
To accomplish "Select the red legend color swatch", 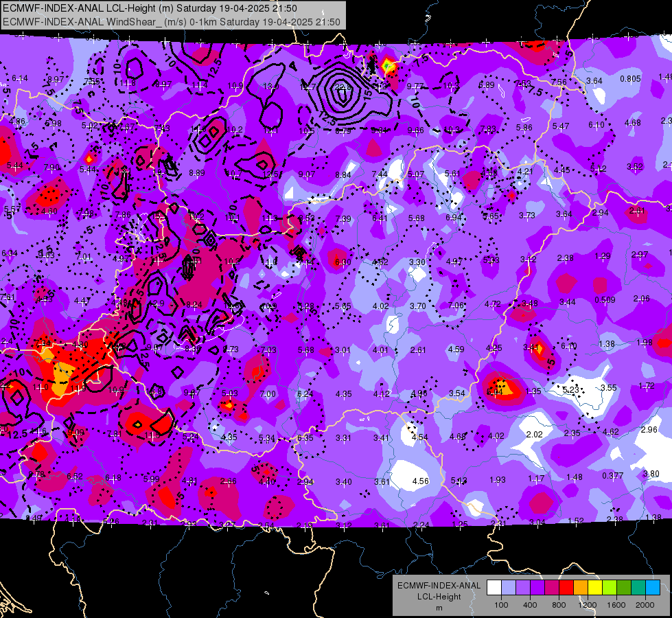I will (566, 588).
